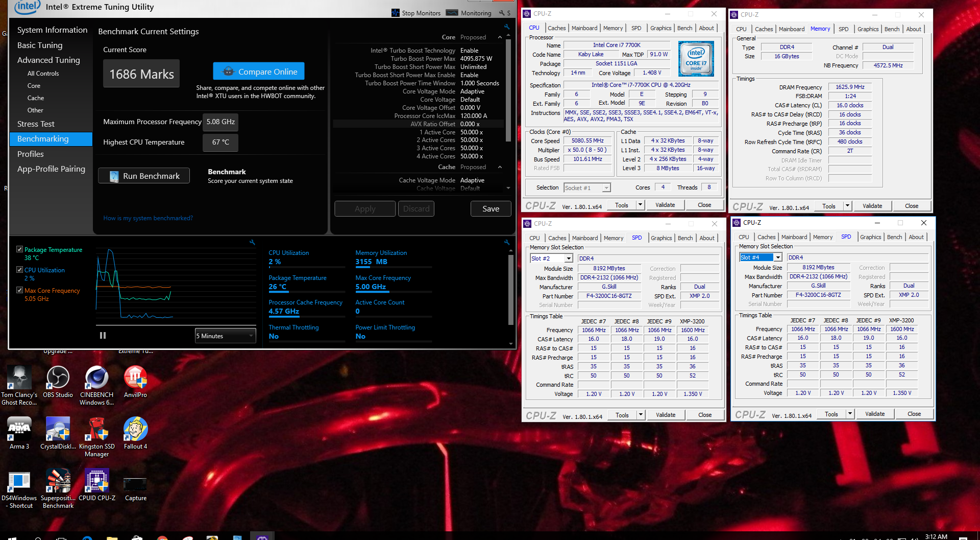Viewport: 980px width, 540px height.
Task: Open All Controls under Advanced Tuning
Action: click(43, 74)
